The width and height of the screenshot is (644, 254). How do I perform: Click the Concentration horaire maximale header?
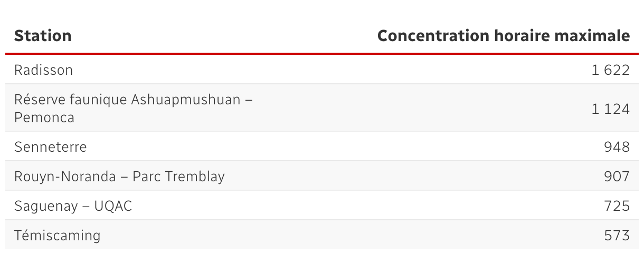pos(504,36)
